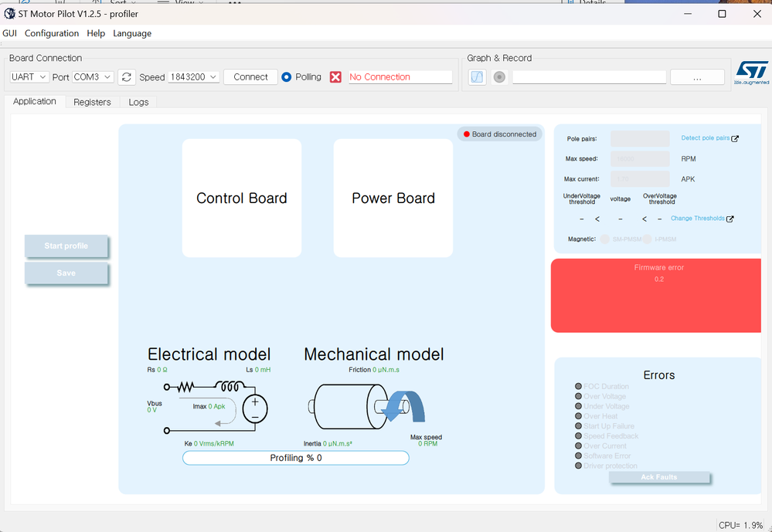Click the Over Heat error indicator
Viewport: 772px width, 532px height.
pos(579,416)
